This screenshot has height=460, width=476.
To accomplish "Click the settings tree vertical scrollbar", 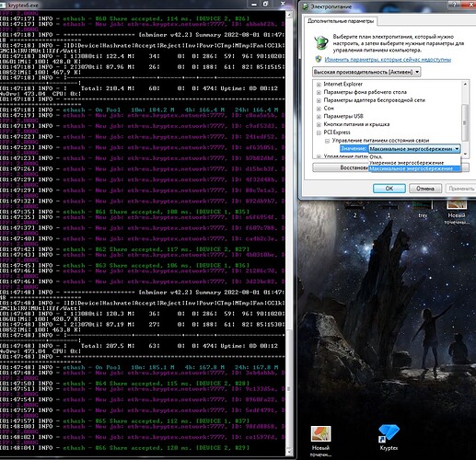I will tap(465, 119).
